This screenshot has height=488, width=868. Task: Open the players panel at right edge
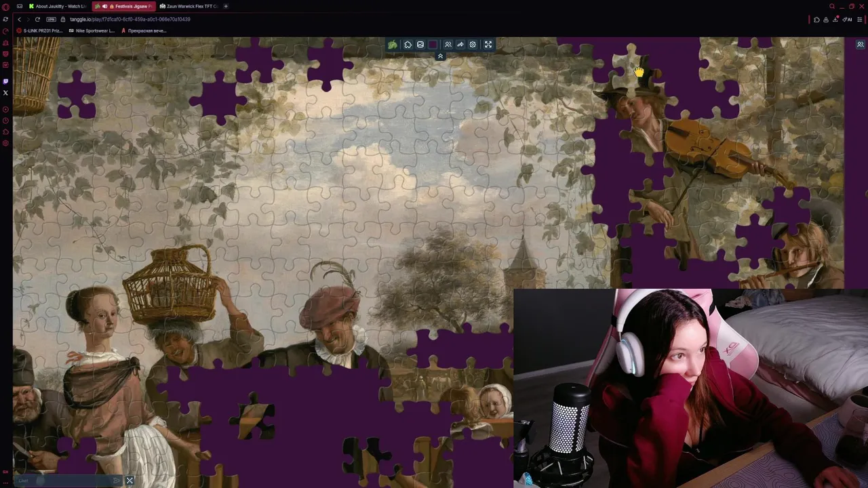[x=861, y=45]
